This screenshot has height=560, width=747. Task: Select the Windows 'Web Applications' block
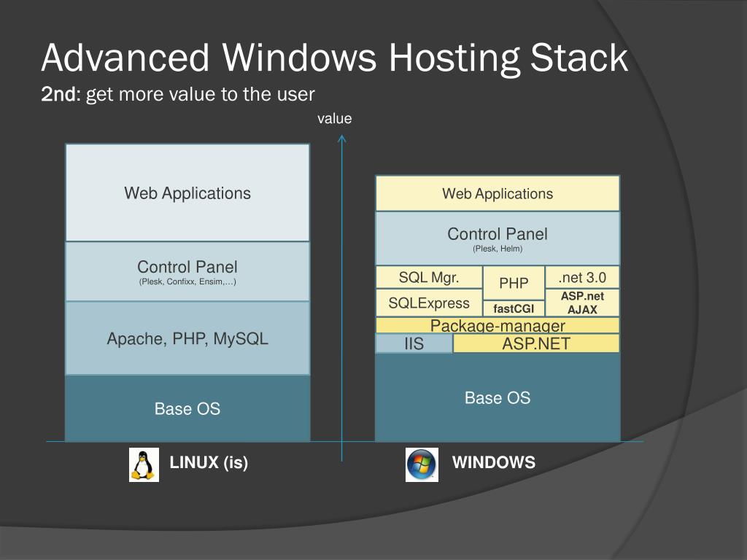[x=498, y=194]
